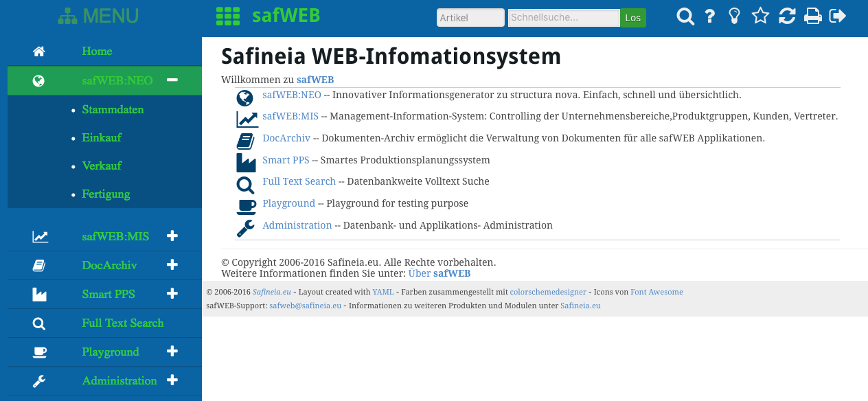The height and width of the screenshot is (401, 868).
Task: Click the logout arrow icon
Action: click(x=838, y=16)
